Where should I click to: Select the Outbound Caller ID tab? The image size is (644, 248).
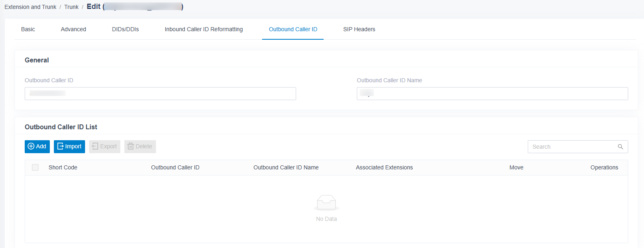[x=293, y=29]
